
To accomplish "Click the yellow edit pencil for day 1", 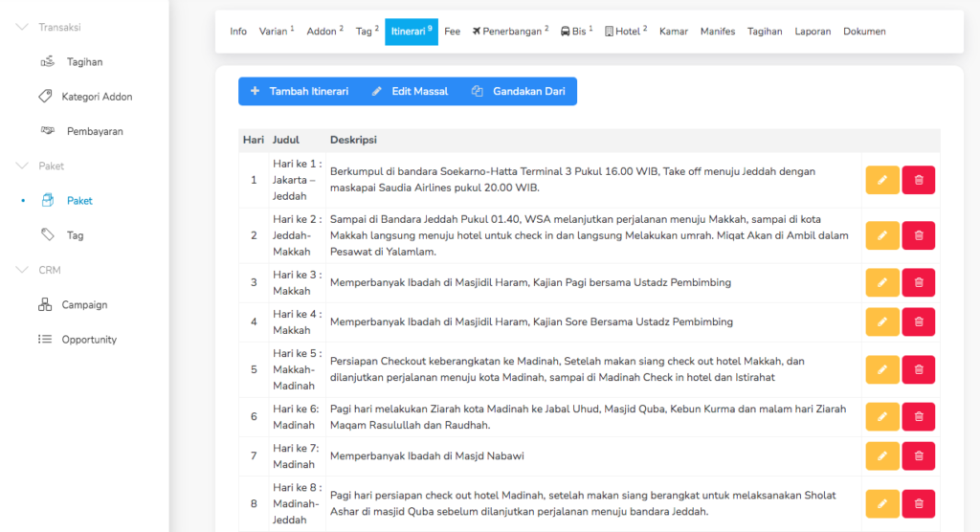I will click(881, 180).
